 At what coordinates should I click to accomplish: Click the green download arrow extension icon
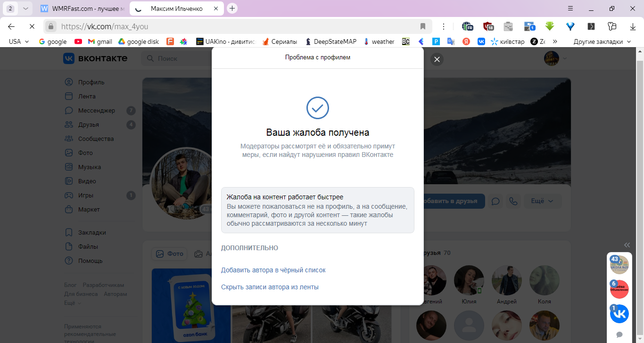549,26
